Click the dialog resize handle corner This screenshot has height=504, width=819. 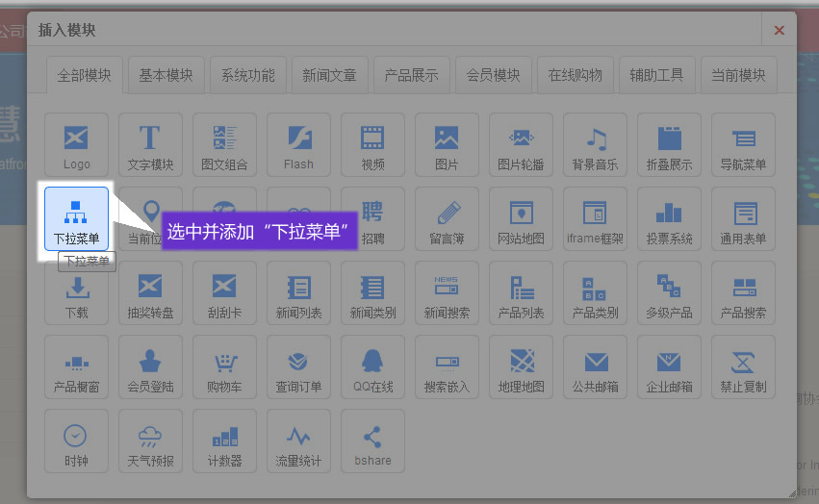[791, 492]
